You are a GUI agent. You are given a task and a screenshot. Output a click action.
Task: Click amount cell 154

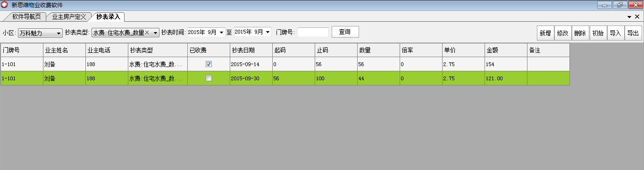[506, 64]
